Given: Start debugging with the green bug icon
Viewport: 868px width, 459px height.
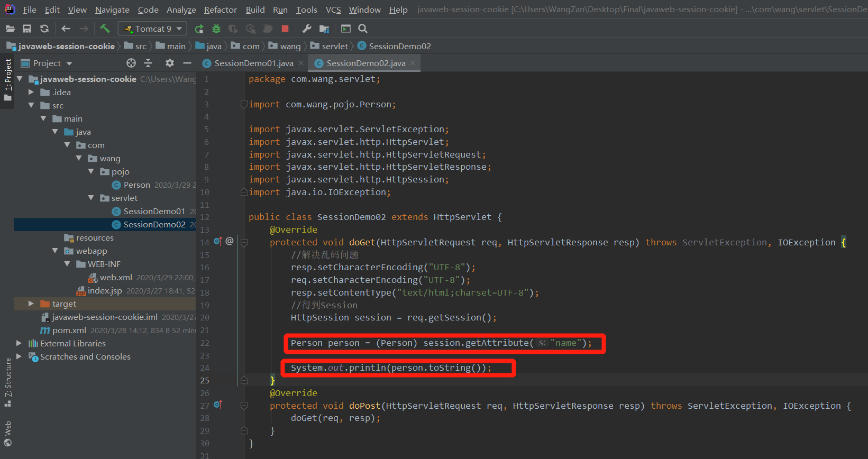Looking at the screenshot, I should (x=216, y=29).
